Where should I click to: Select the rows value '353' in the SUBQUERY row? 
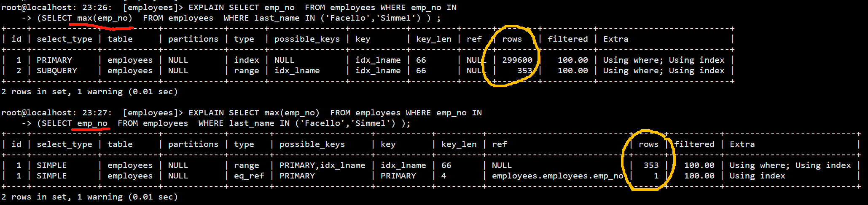[x=525, y=71]
